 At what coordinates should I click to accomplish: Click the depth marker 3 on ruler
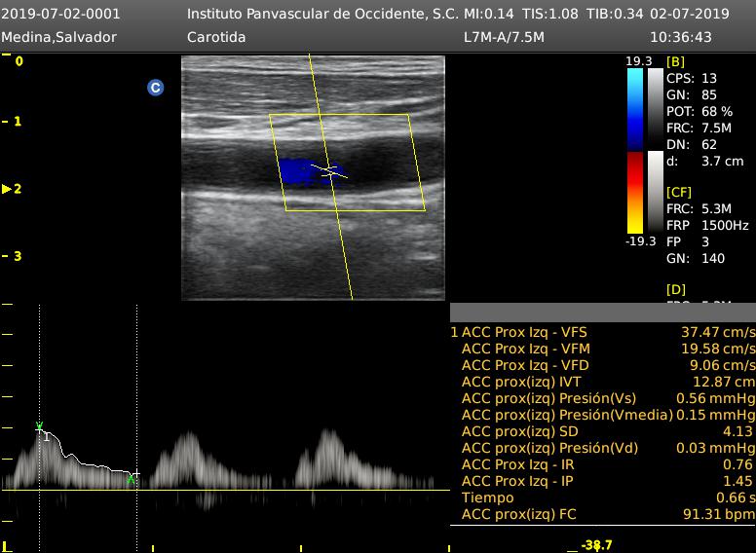(x=18, y=256)
